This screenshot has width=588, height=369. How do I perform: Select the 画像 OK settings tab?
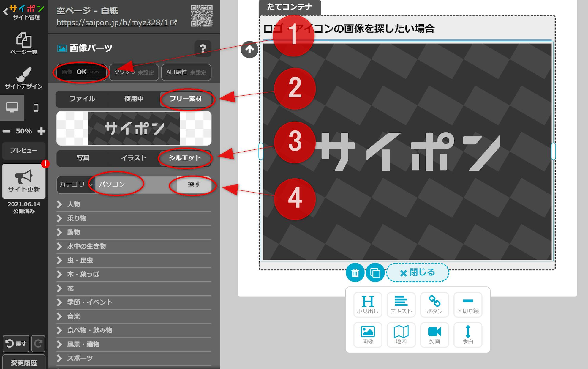click(81, 72)
